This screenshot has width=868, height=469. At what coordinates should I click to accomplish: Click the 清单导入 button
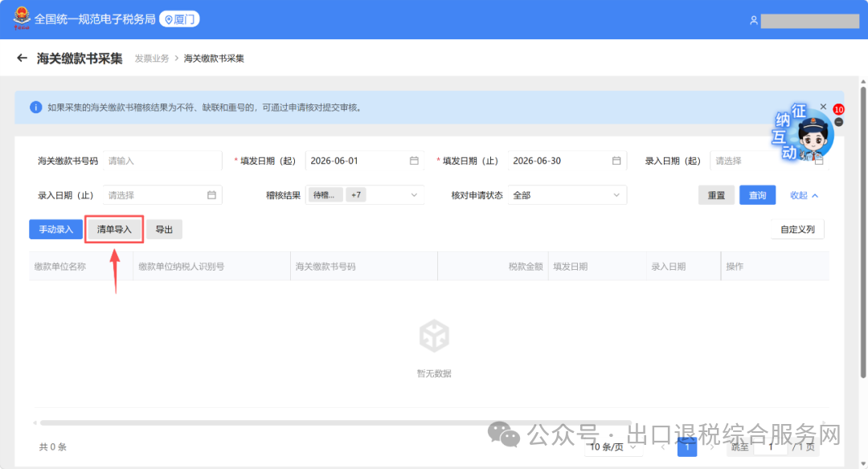114,230
